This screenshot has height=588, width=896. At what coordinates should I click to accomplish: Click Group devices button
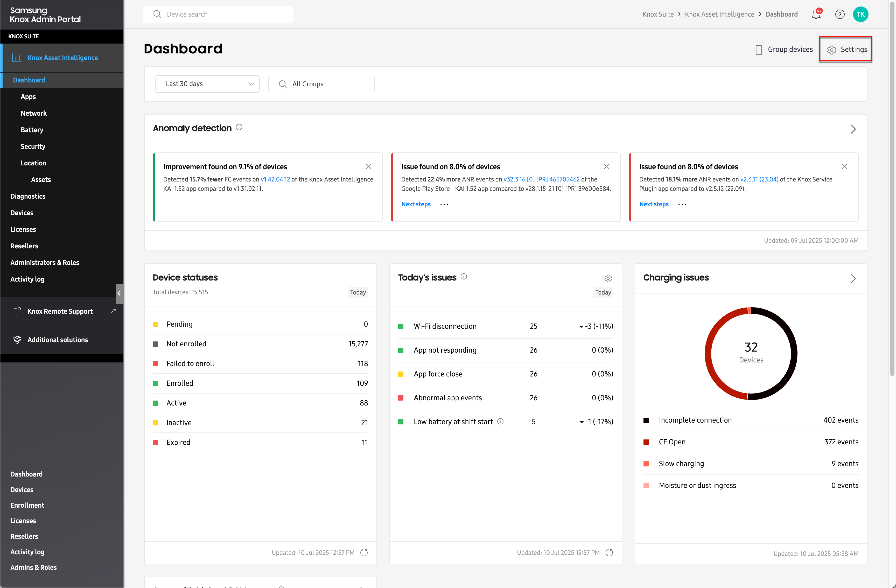point(784,49)
